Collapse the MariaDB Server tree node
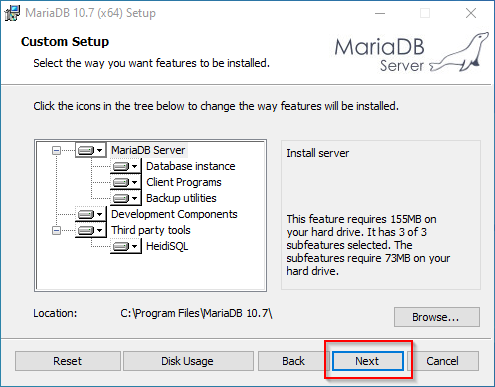The image size is (495, 387). point(56,151)
